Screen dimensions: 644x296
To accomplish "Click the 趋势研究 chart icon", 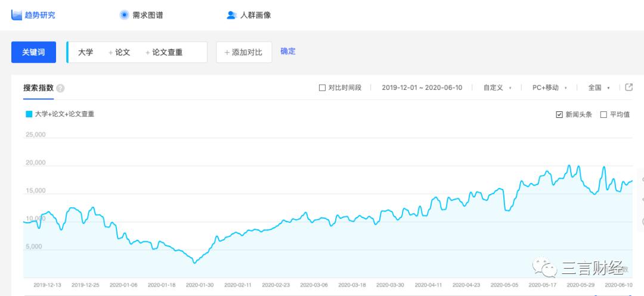I will [17, 15].
